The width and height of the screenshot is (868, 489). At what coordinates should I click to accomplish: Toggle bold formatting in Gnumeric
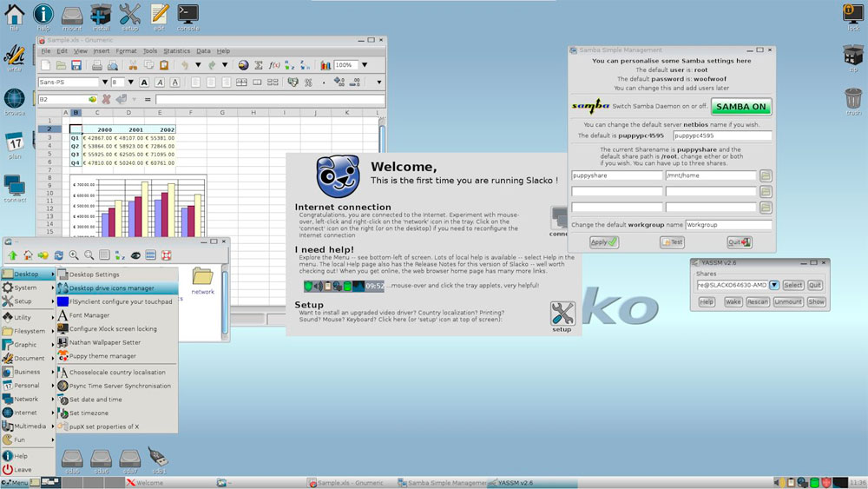coord(144,83)
